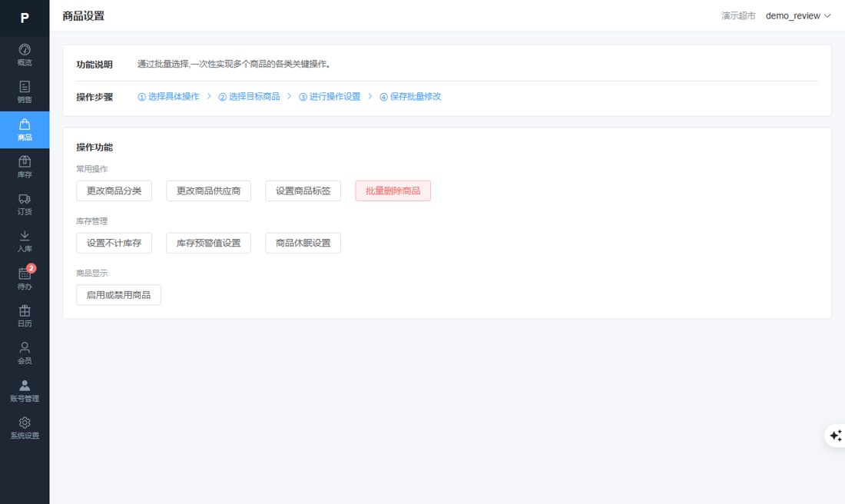Click the 操作步骤 label
Screen dimensions: 845x504
[94, 97]
